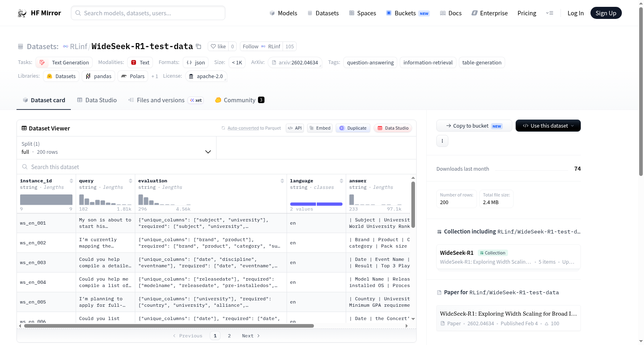Screen dimensions: 644x345
Task: Duplicate the dataset viewer
Action: click(353, 128)
